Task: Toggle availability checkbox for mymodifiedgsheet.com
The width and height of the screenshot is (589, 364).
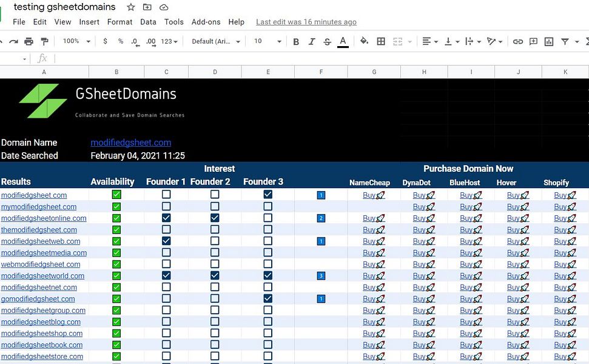Action: (116, 206)
